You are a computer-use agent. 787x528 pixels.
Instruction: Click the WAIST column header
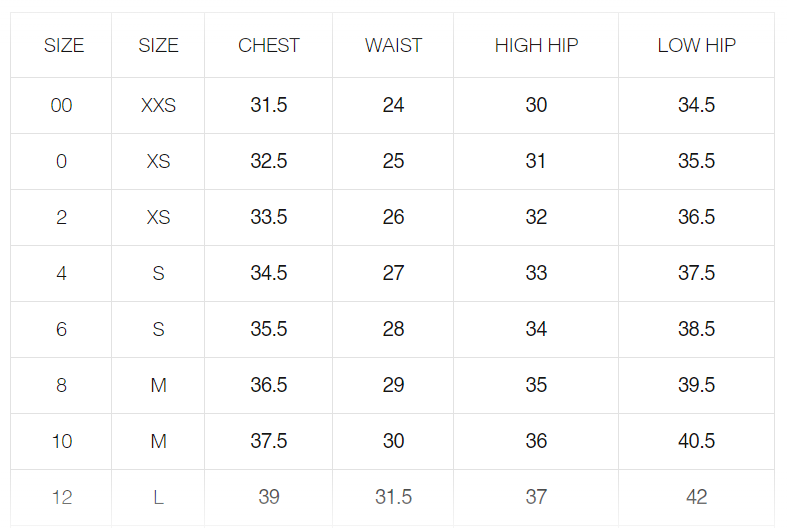[x=393, y=45]
